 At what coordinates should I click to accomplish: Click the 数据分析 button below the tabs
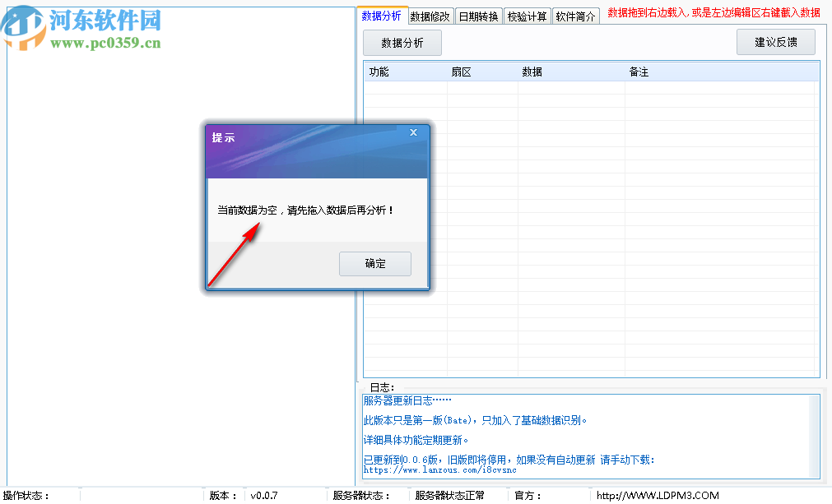tap(401, 42)
